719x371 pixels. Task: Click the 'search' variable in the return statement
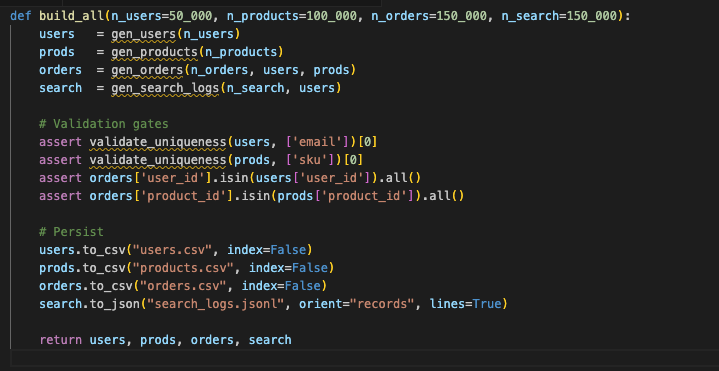tap(270, 340)
